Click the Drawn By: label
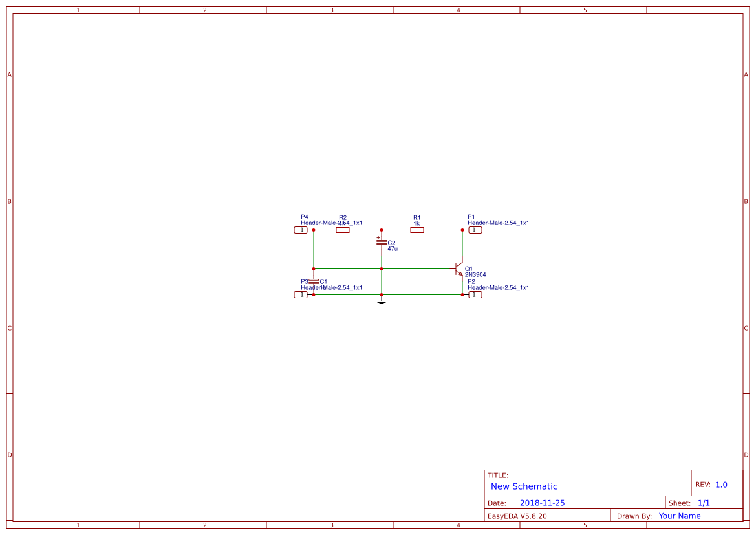 634,516
